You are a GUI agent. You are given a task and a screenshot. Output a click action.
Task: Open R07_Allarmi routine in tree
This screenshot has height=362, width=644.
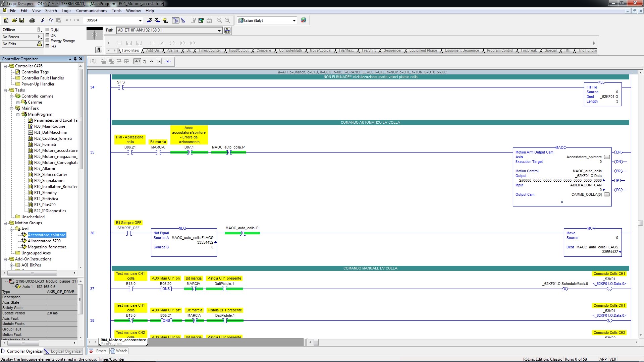click(44, 169)
